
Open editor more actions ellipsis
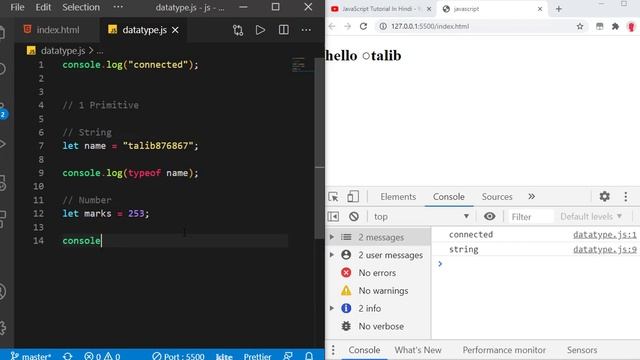pos(306,30)
